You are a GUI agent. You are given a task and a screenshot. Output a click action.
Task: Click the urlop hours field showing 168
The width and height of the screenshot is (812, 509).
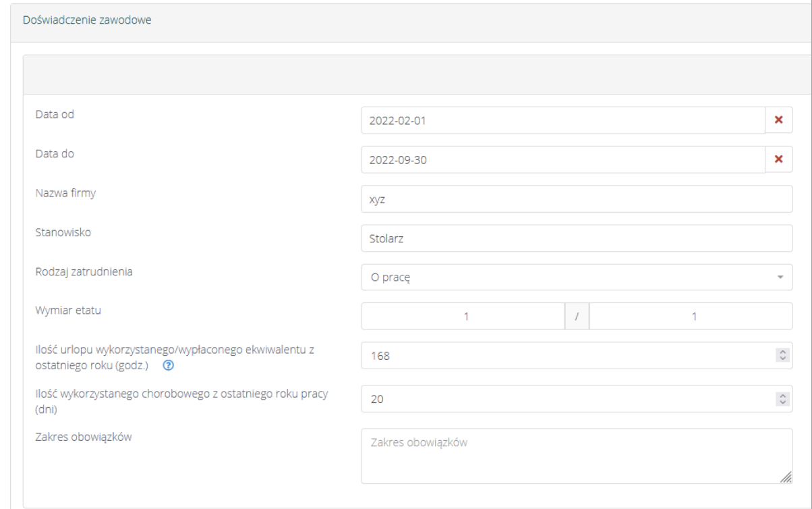(x=567, y=355)
